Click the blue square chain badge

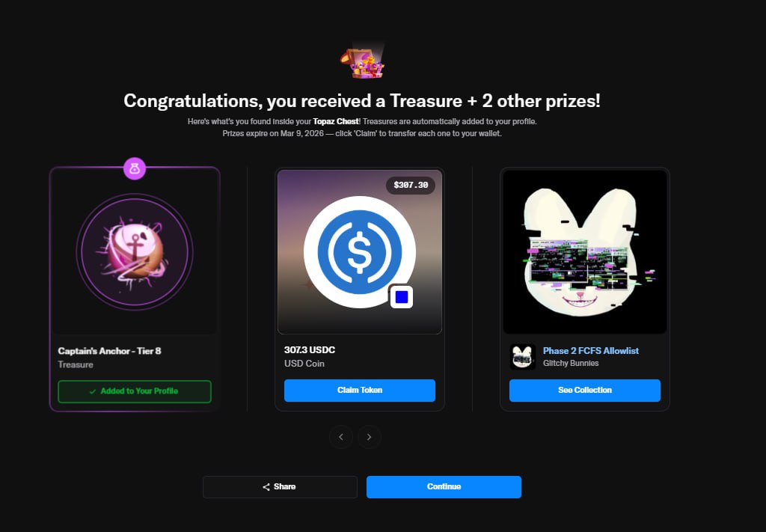402,297
